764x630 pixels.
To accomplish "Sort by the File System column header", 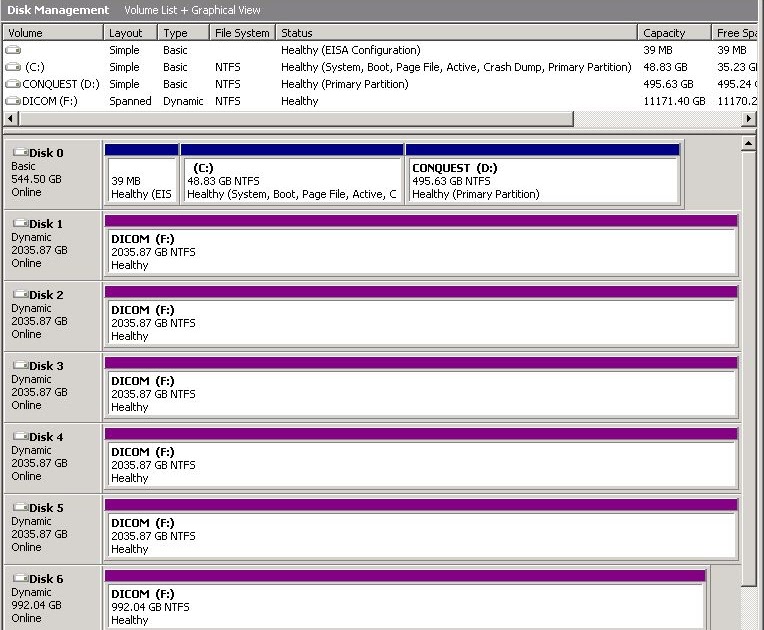I will [x=242, y=33].
